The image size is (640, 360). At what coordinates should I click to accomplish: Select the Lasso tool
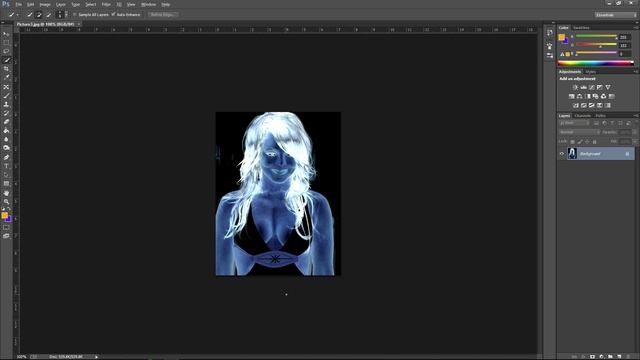pos(6,51)
